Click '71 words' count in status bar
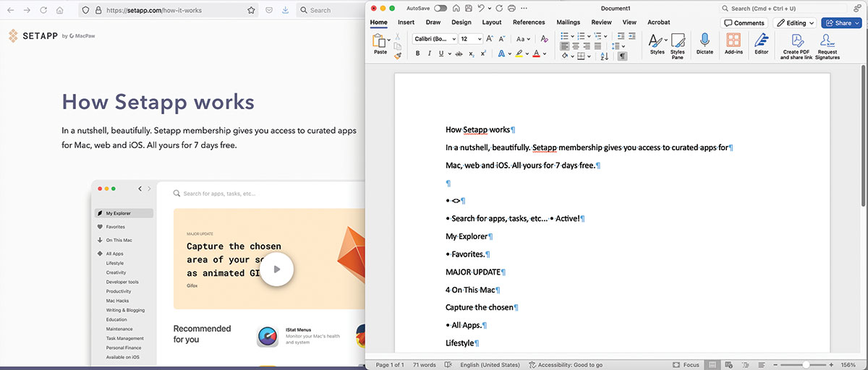 coord(425,365)
